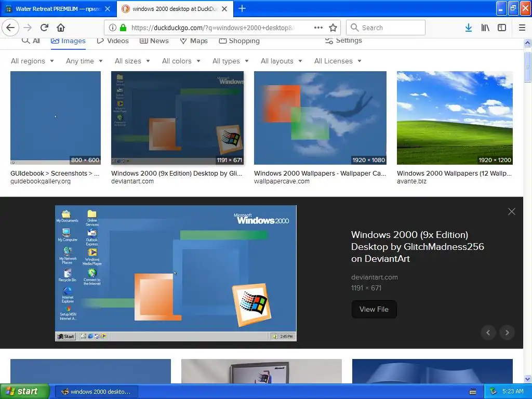Image resolution: width=532 pixels, height=399 pixels.
Task: Click the 1920 × 1200 Bliss hill thumbnail
Action: 455,118
